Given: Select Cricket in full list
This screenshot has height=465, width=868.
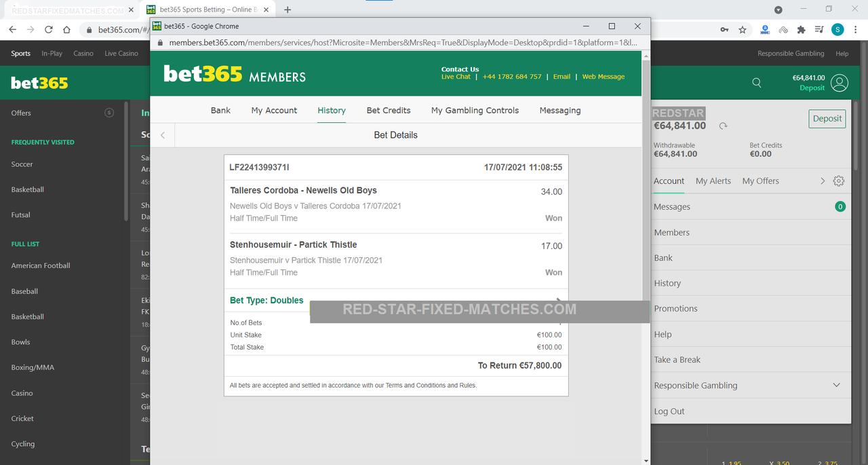Looking at the screenshot, I should [22, 419].
